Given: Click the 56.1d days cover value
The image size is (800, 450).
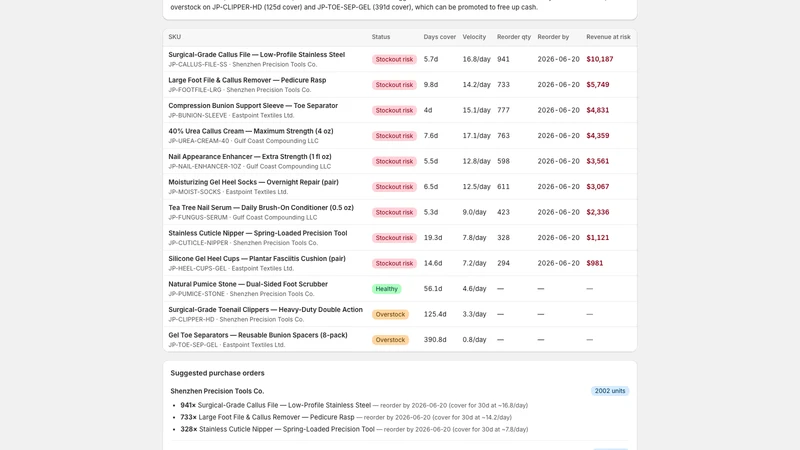Looking at the screenshot, I should 433,289.
